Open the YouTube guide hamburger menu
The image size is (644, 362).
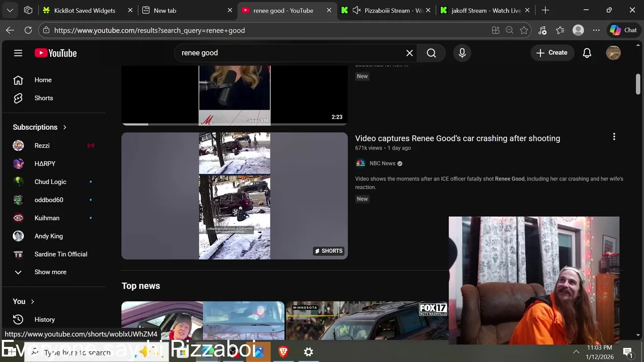[x=18, y=53]
